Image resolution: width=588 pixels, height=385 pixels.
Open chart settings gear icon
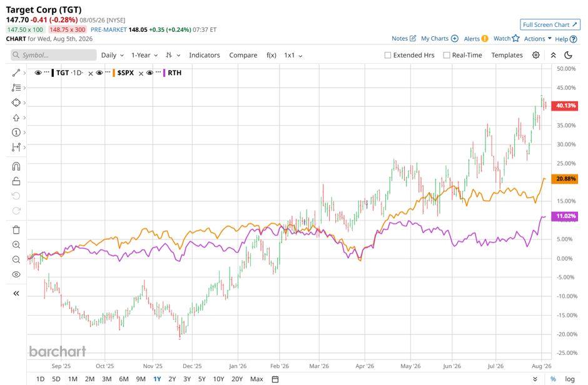pos(536,55)
